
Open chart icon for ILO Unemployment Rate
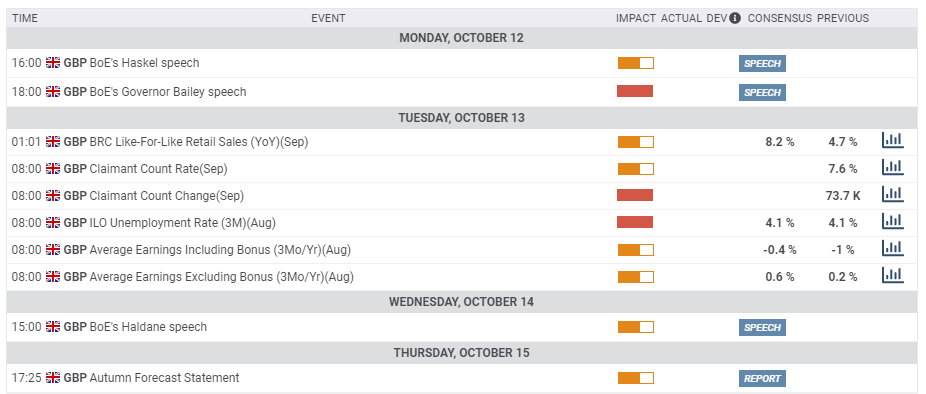pos(892,222)
